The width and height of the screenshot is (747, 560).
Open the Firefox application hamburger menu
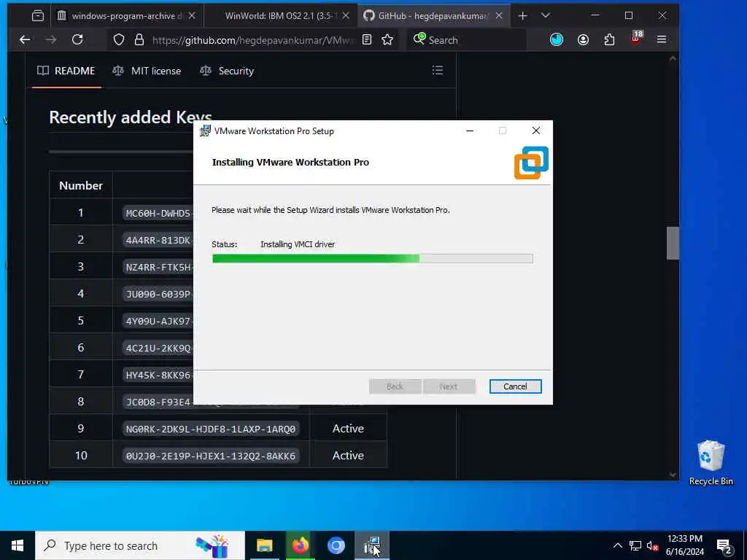662,40
